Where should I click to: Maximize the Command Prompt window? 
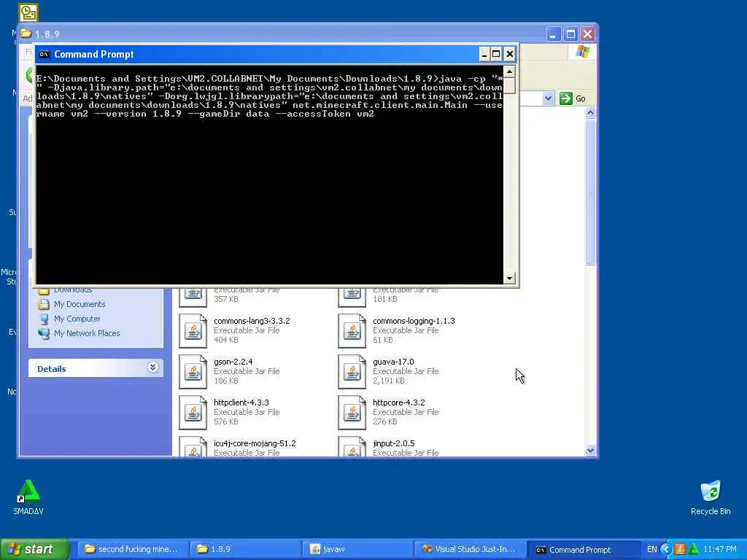(x=496, y=54)
